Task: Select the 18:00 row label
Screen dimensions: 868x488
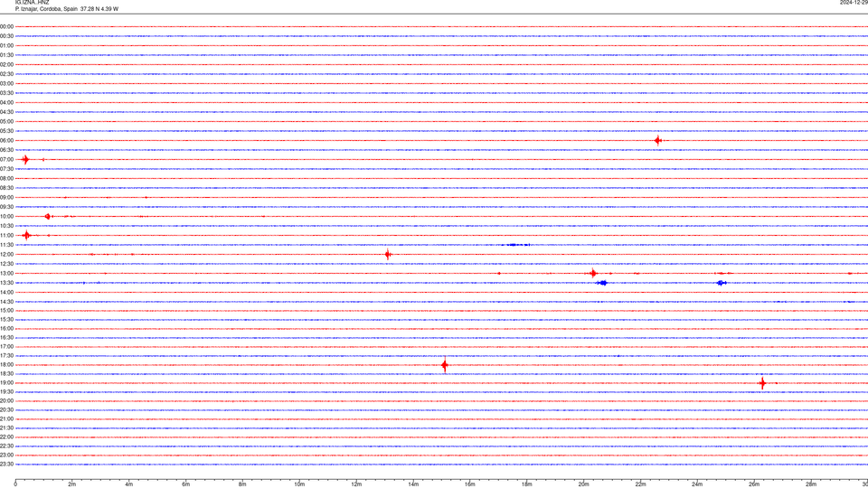Action: (6, 364)
